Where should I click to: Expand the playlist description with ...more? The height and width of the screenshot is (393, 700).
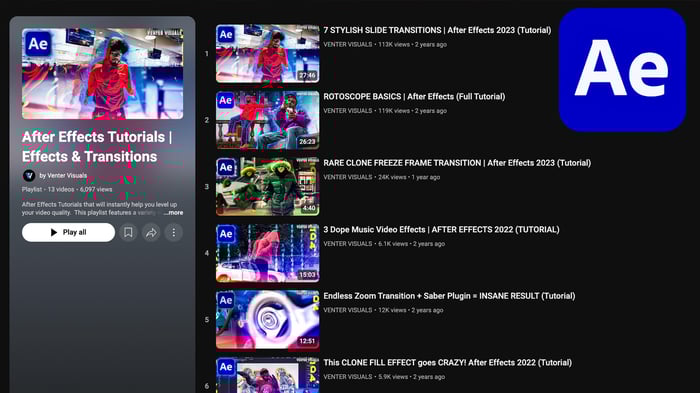point(173,213)
